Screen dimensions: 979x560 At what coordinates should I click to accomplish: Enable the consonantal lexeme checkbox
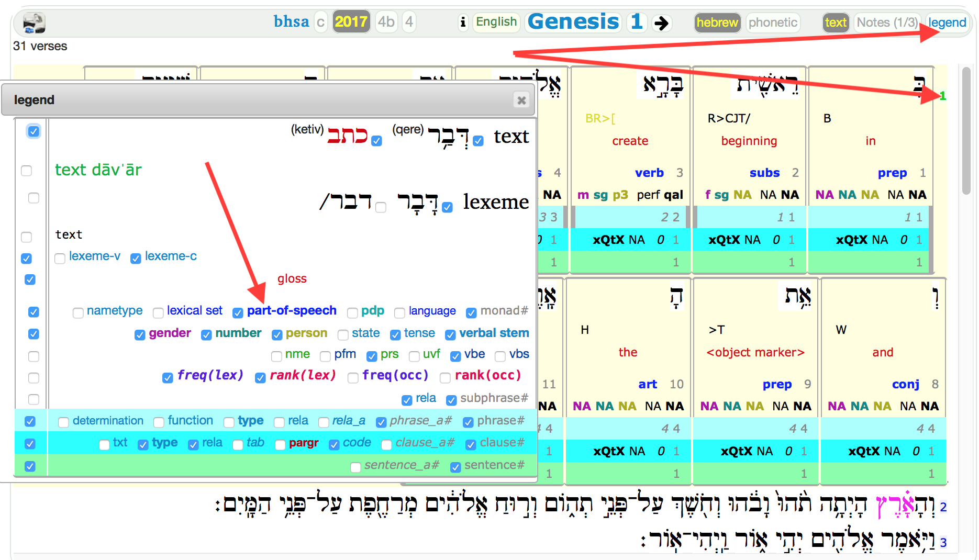pos(381,207)
